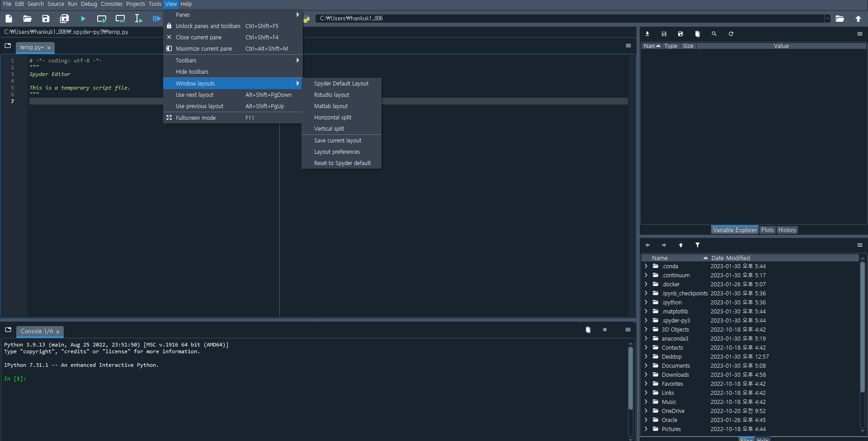This screenshot has width=868, height=441.
Task: Expand the Toolbars submenu
Action: point(233,61)
